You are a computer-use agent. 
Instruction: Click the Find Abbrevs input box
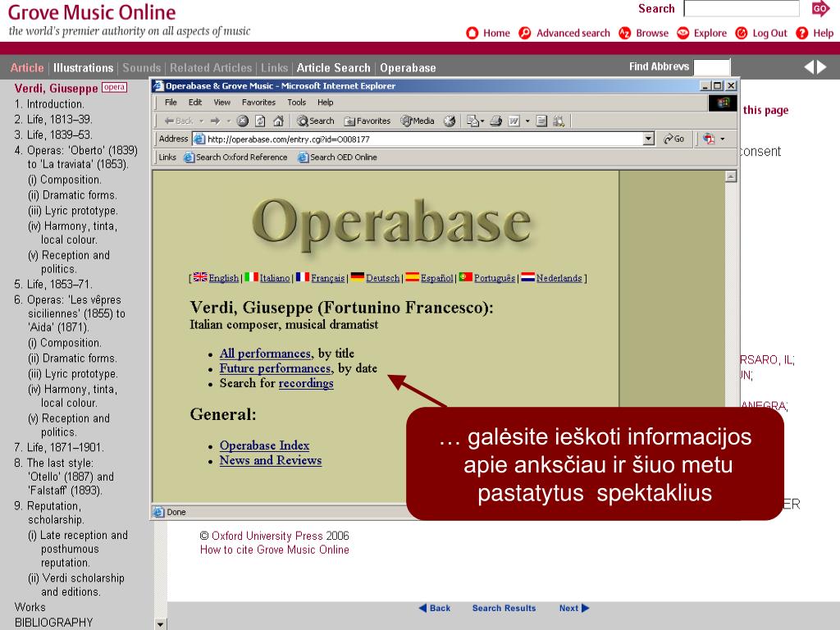click(711, 67)
